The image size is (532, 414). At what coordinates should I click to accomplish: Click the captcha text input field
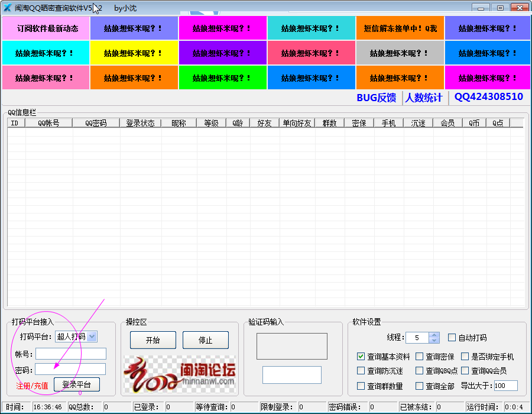point(292,375)
